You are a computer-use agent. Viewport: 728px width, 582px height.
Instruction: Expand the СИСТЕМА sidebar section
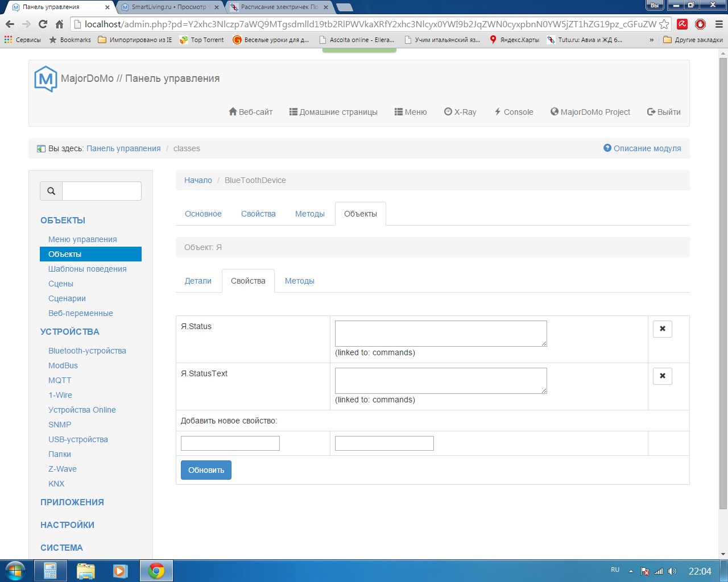(x=61, y=548)
